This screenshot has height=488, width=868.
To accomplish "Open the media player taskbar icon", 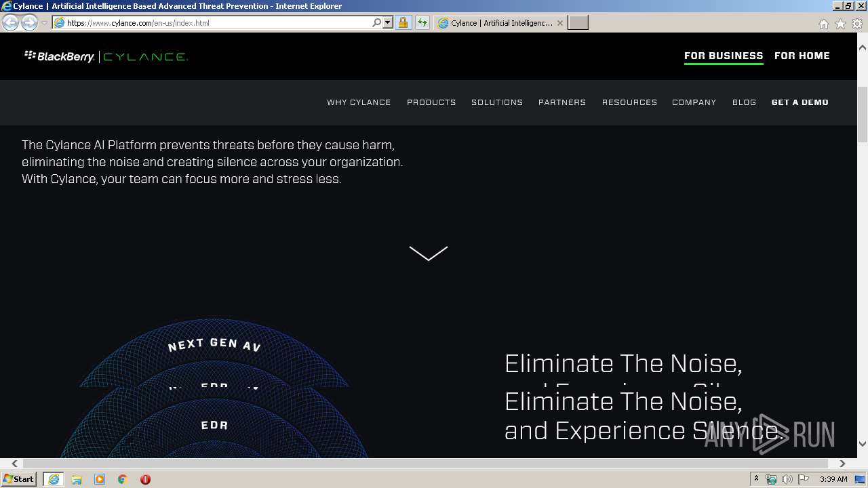I will pos(100,479).
